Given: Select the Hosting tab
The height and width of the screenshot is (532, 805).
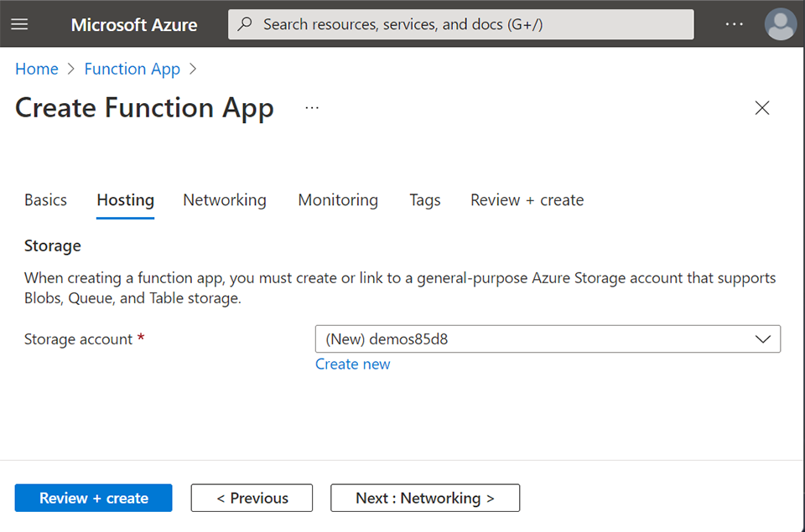Looking at the screenshot, I should 125,199.
